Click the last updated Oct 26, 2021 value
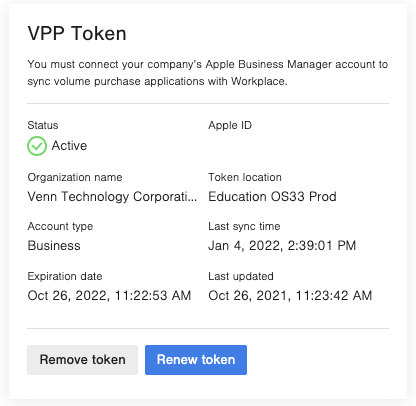The image size is (416, 406). [x=290, y=295]
